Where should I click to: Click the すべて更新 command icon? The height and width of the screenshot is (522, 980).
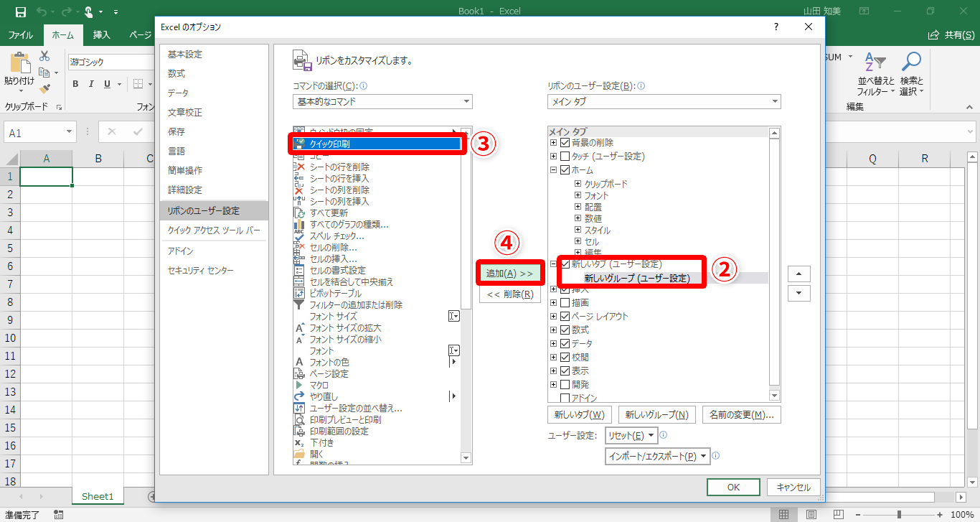point(300,213)
